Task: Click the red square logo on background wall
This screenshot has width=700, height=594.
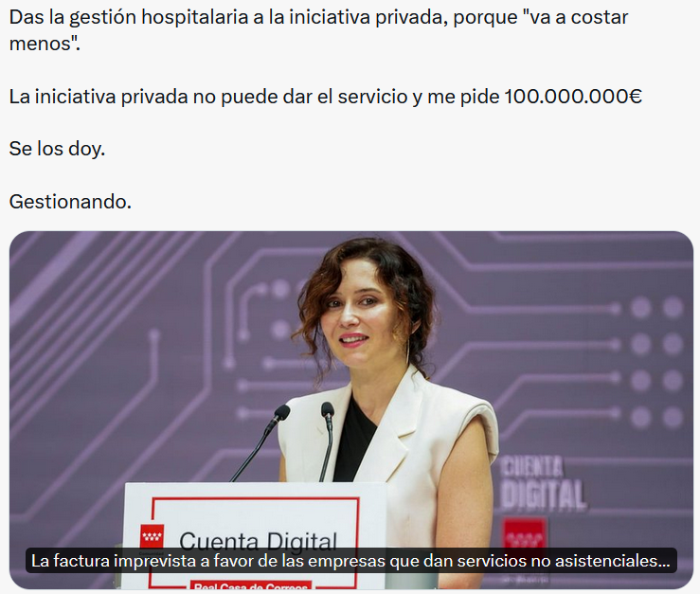Action: tap(525, 534)
